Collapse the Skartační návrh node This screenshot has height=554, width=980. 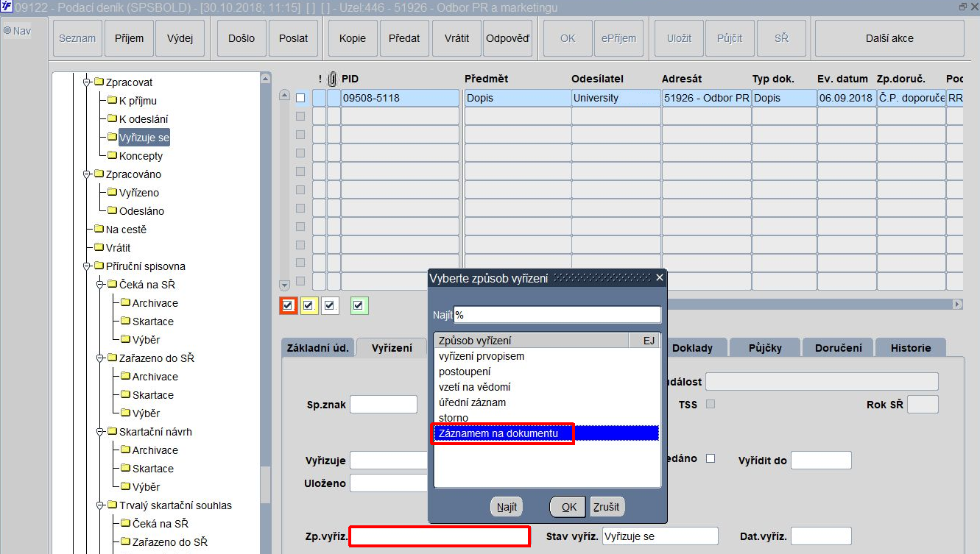pyautogui.click(x=100, y=432)
